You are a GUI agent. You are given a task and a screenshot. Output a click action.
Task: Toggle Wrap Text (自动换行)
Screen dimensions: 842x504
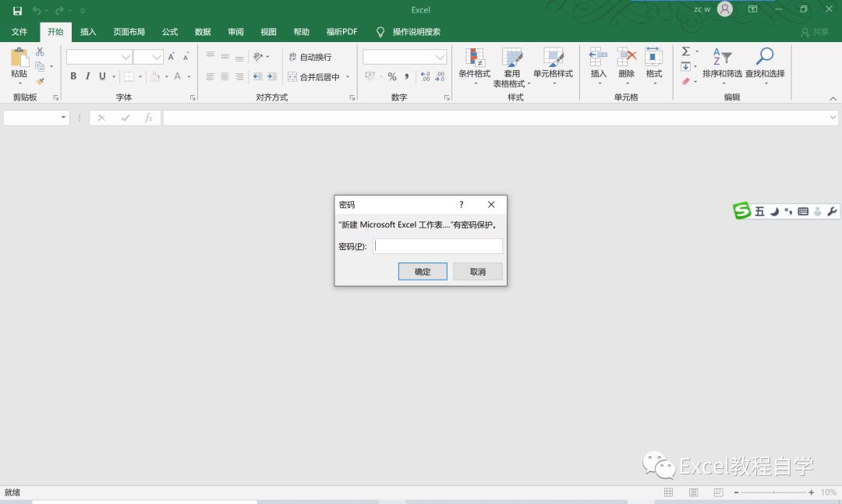(310, 57)
